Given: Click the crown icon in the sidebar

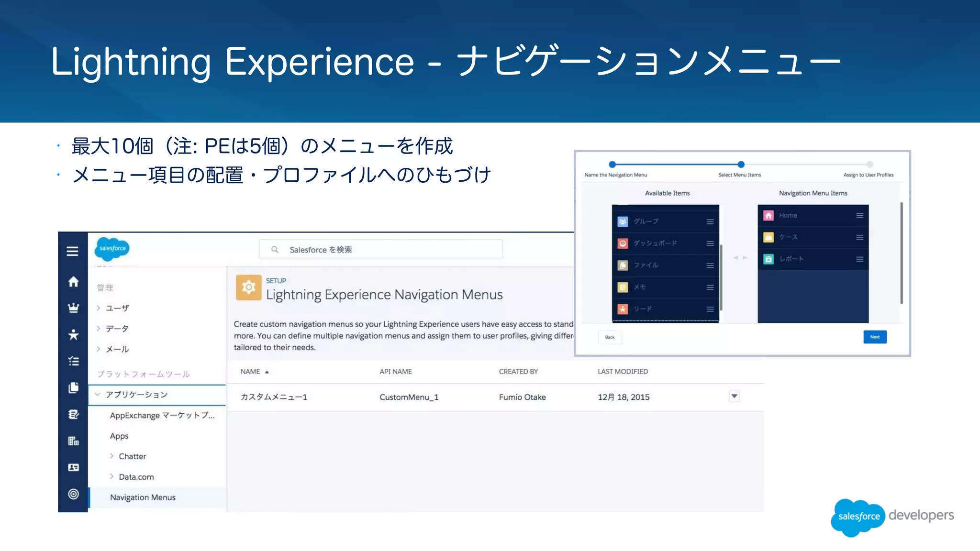Looking at the screenshot, I should point(73,308).
